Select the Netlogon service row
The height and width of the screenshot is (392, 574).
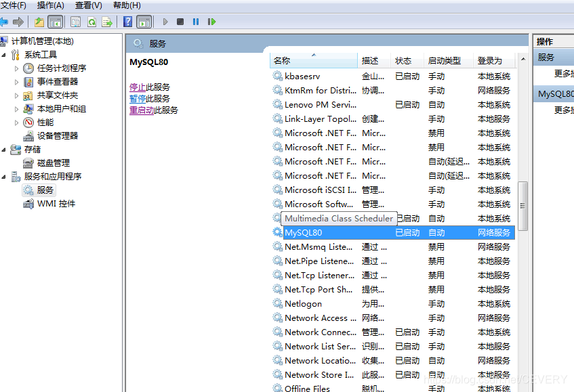pyautogui.click(x=394, y=303)
